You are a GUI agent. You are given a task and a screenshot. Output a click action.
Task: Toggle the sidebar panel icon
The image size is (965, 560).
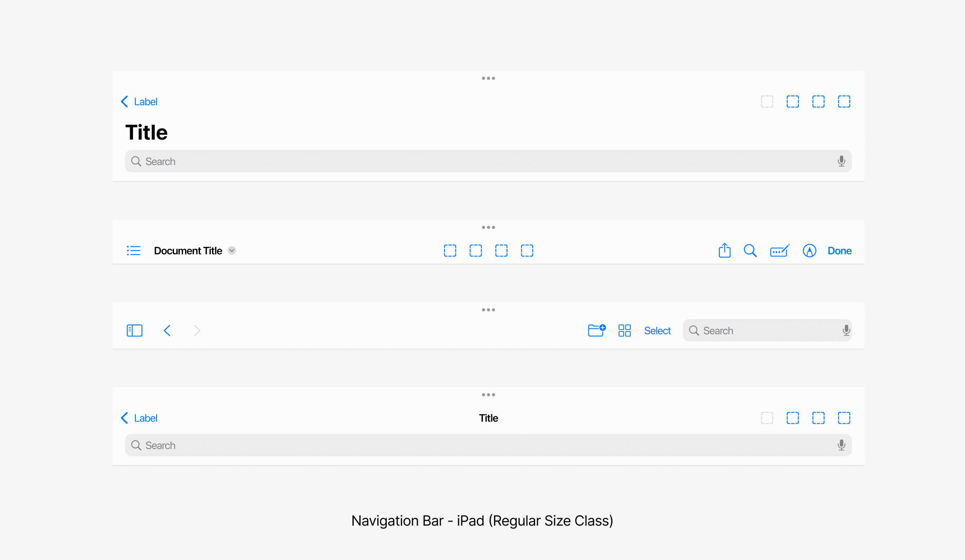pos(134,331)
